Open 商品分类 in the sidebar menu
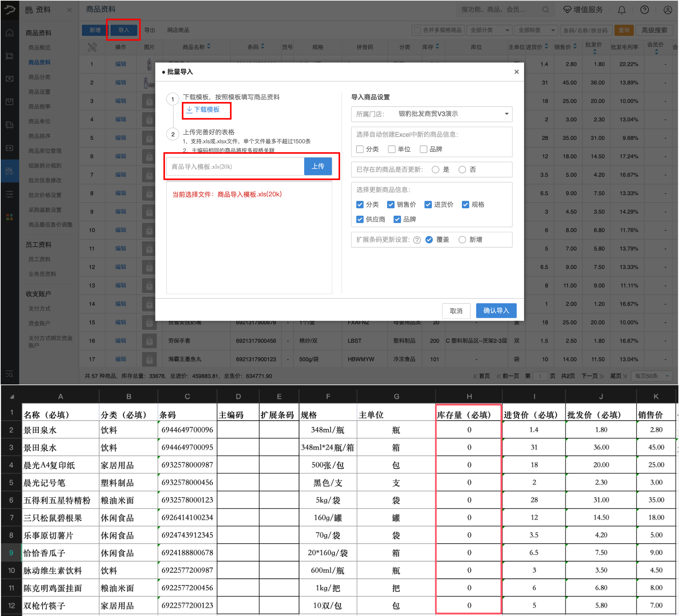The image size is (679, 616). click(x=40, y=77)
